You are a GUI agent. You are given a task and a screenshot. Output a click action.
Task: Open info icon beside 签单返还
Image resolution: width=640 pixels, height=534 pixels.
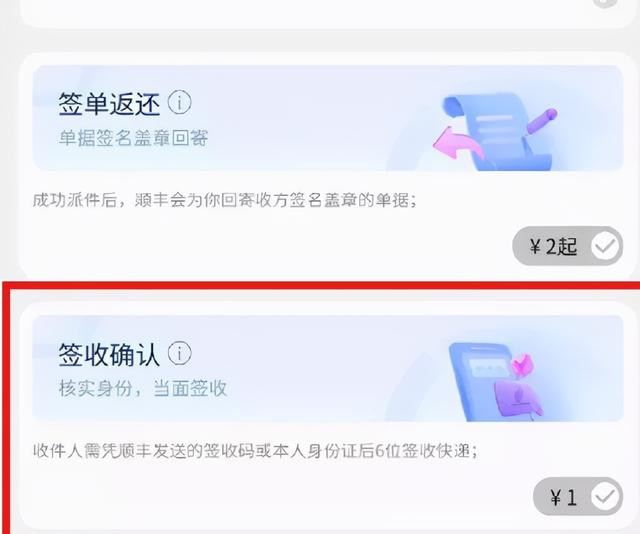pyautogui.click(x=179, y=103)
